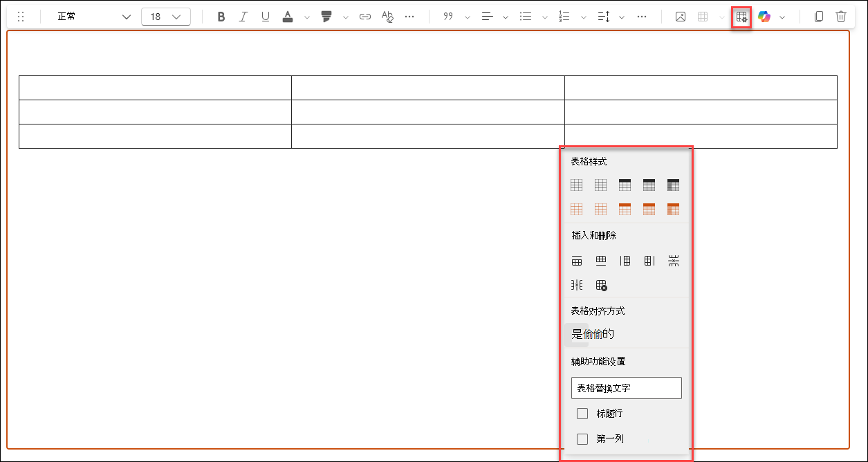Click the trash delete icon

(x=841, y=17)
